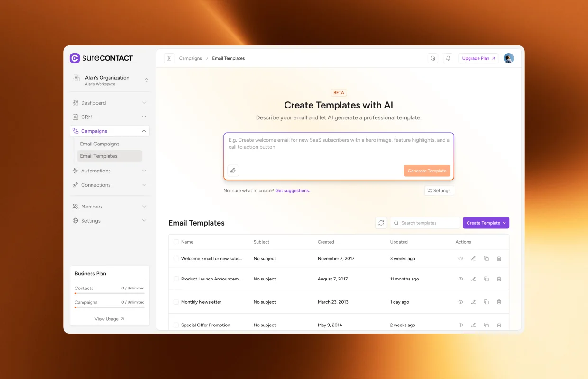Click the Upgrade Plan button
The height and width of the screenshot is (379, 588).
pyautogui.click(x=478, y=58)
